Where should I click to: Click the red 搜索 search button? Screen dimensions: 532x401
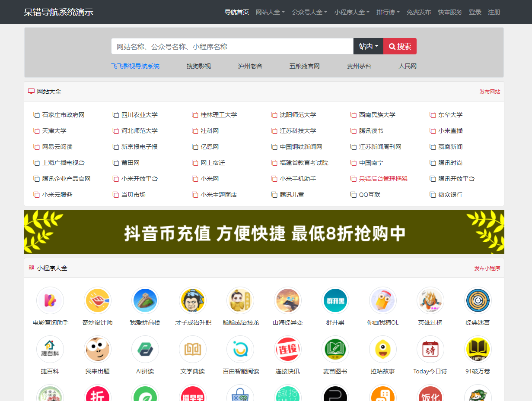pyautogui.click(x=400, y=46)
